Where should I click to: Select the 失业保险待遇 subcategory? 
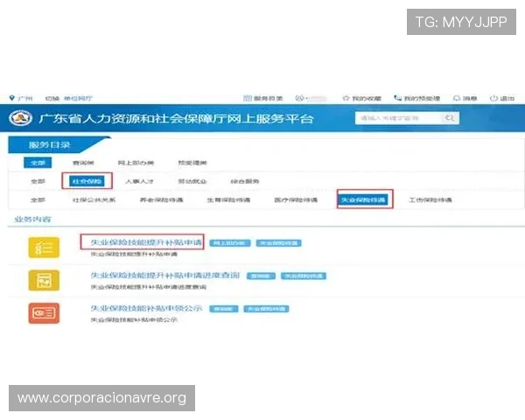[x=363, y=199]
